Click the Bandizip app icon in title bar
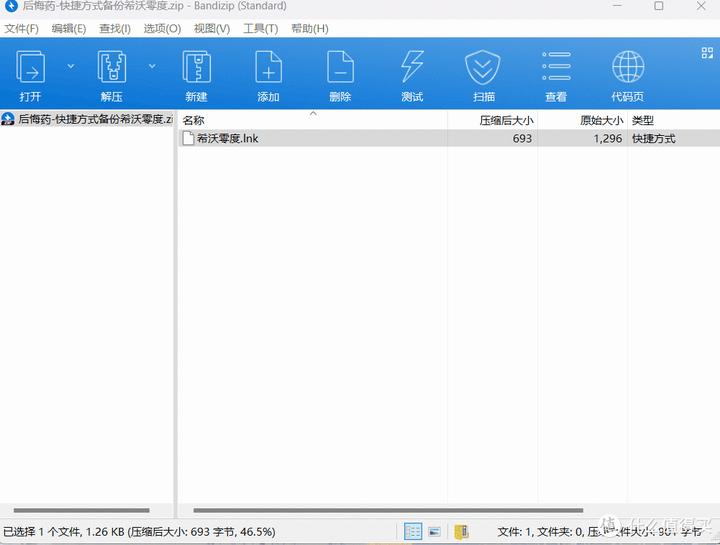Viewport: 720px width, 545px height. click(x=11, y=6)
